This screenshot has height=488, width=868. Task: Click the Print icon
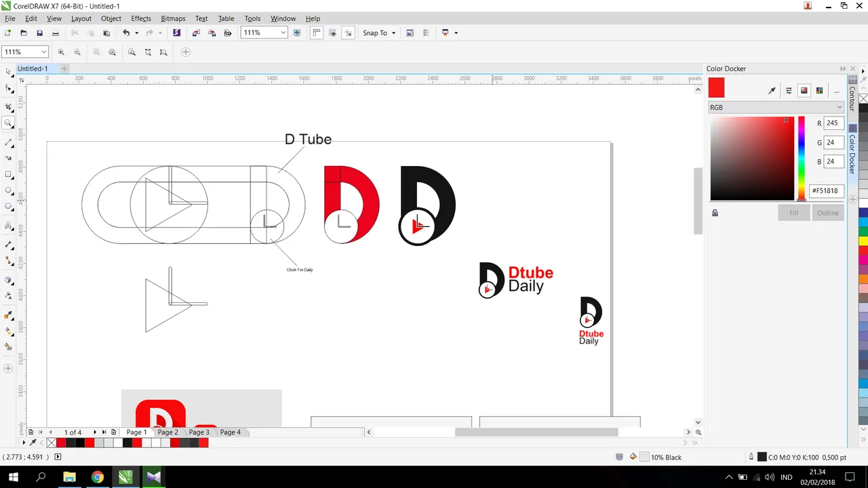(56, 33)
